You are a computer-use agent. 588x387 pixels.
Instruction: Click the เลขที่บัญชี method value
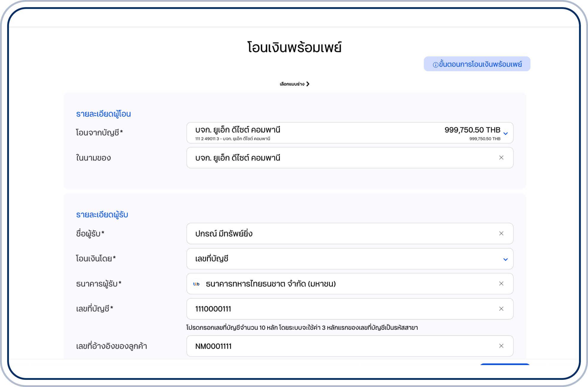pyautogui.click(x=212, y=259)
